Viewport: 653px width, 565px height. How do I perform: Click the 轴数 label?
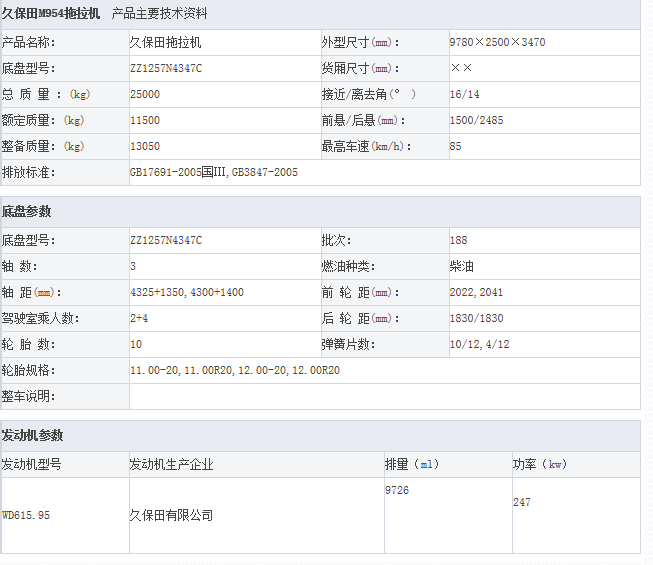tap(20, 266)
